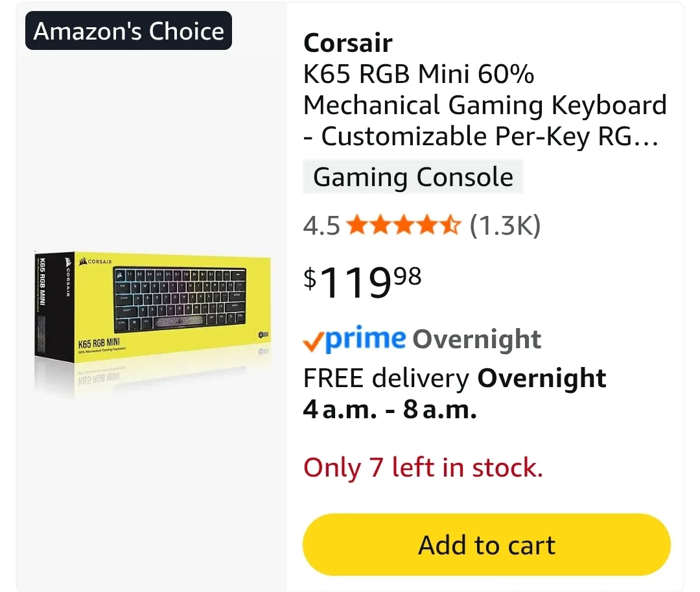Click the half-filled fifth rating star
Image resolution: width=700 pixels, height=592 pixels.
(452, 225)
